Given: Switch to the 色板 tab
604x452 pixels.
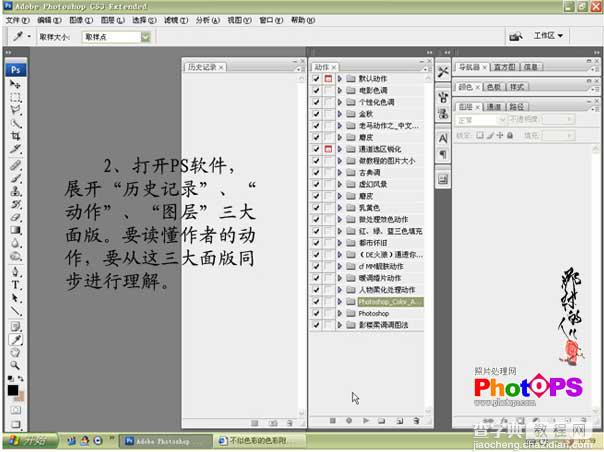Looking at the screenshot, I should 493,87.
